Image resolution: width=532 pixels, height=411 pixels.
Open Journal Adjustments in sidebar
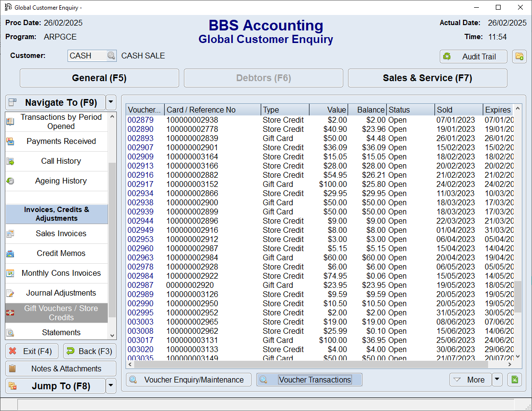tap(61, 293)
